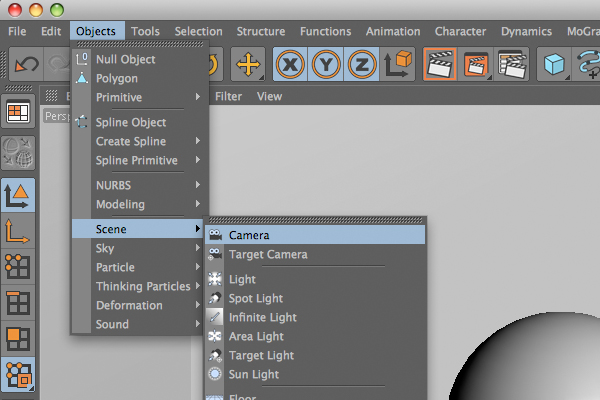Select the Points mode icon
Viewport: 600px width, 400px height.
tap(18, 266)
